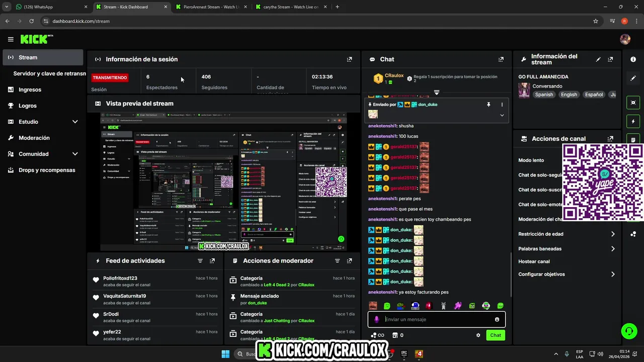Screen dimensions: 644x362
Task: Click the channel points icon below chat
Action: click(x=374, y=335)
